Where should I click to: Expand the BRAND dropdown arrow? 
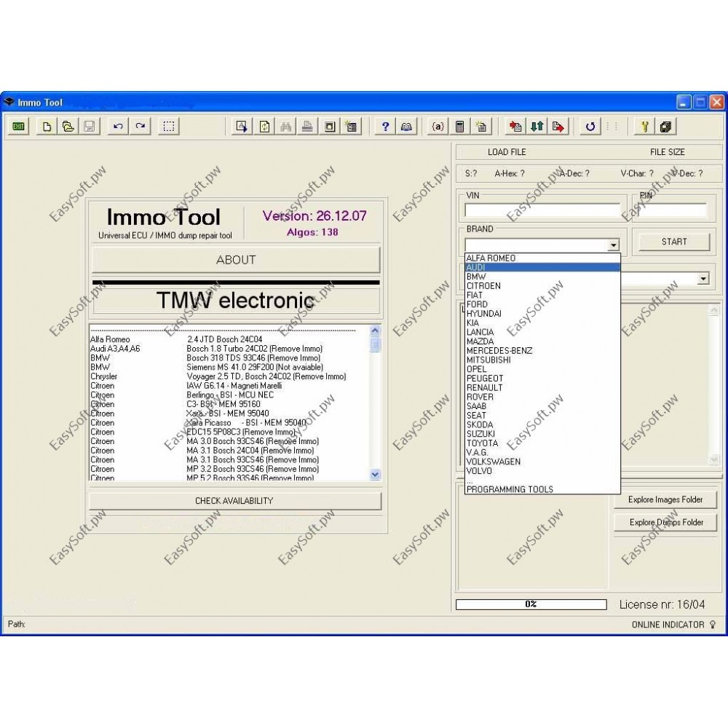pos(613,245)
